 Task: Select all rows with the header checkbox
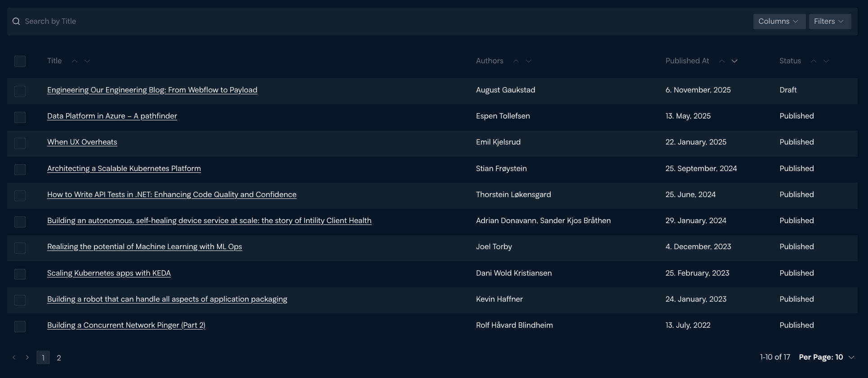tap(20, 62)
